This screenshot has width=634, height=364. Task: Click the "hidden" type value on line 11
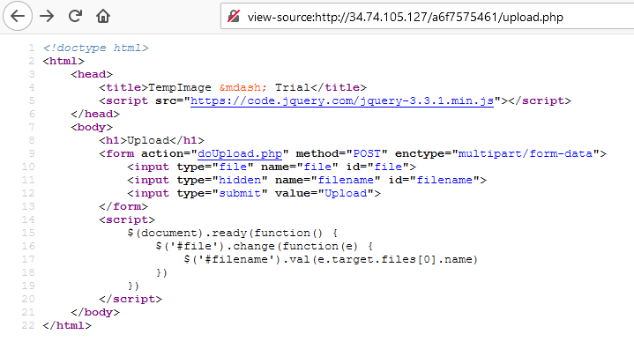(x=240, y=180)
